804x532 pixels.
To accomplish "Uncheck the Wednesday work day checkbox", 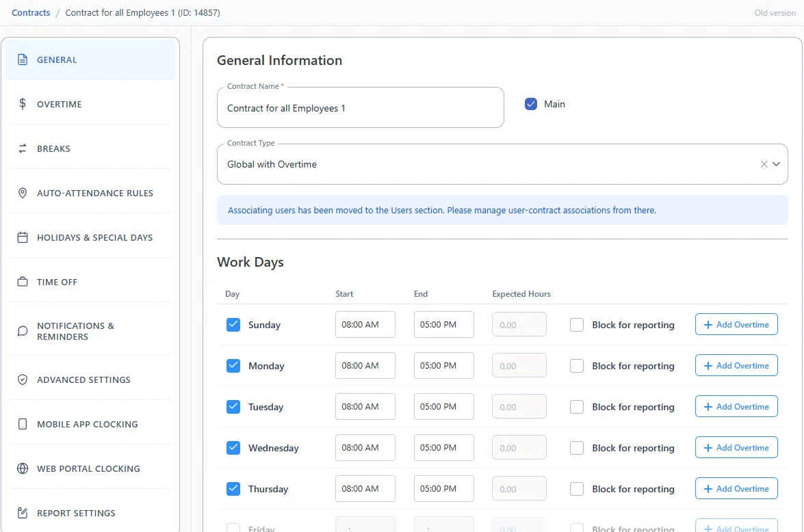I will (x=233, y=447).
